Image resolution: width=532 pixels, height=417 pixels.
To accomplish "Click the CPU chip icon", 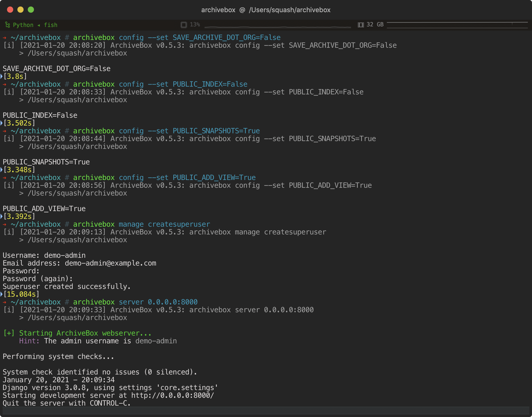I will [x=184, y=25].
